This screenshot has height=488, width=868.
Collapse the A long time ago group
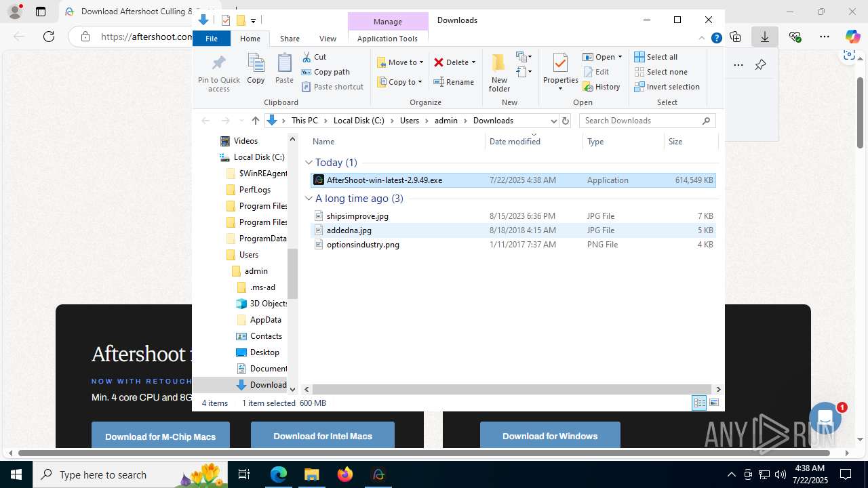click(x=309, y=199)
